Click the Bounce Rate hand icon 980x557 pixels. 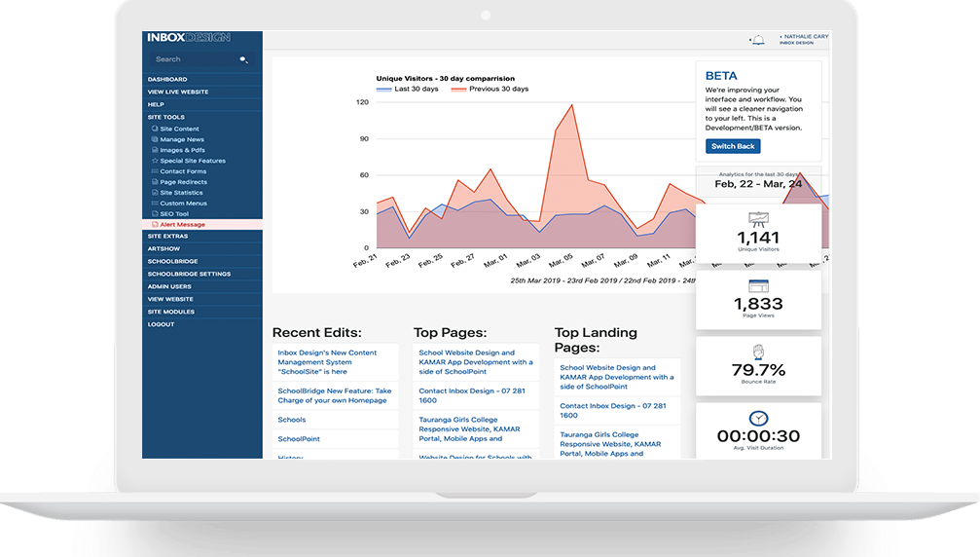[x=758, y=352]
